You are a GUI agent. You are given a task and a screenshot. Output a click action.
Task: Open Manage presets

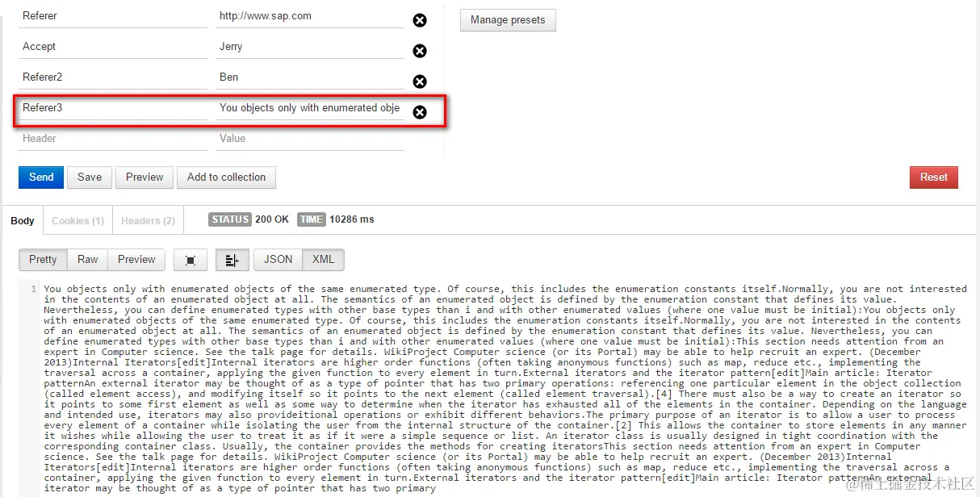pyautogui.click(x=508, y=20)
